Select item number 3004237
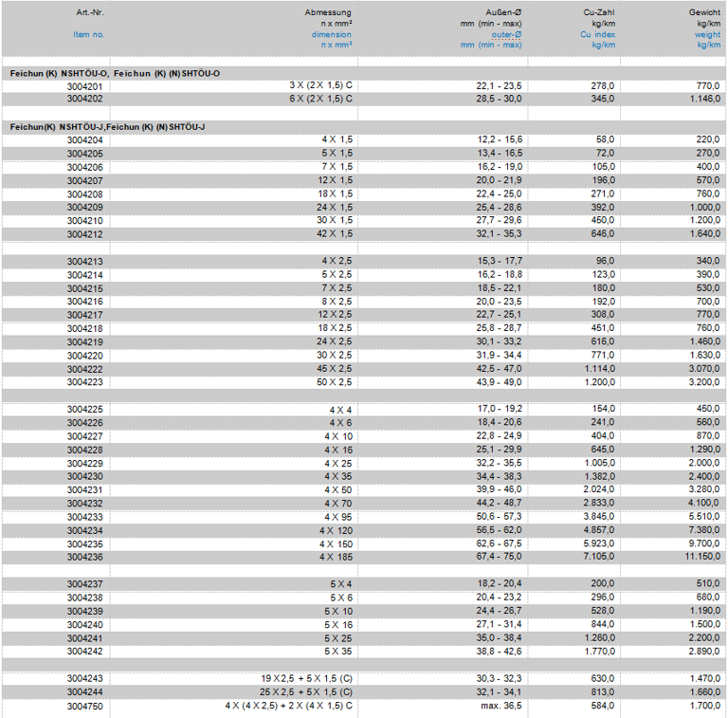 click(x=84, y=584)
